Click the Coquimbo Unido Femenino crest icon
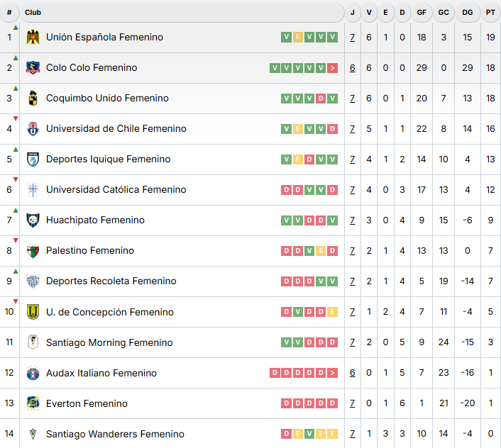This screenshot has width=501, height=448. tap(33, 99)
